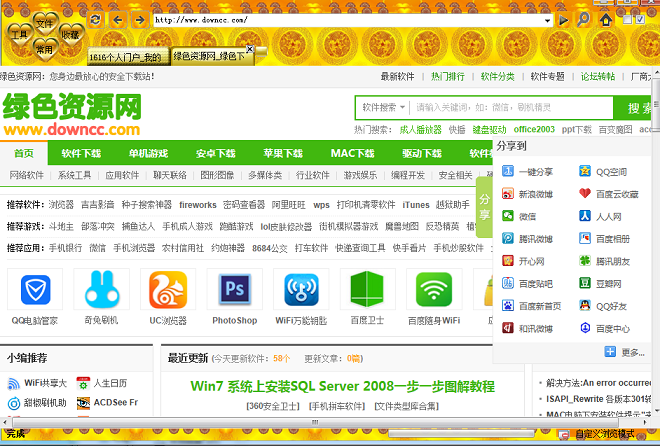Open the 网络软件 subcategory link

(27, 175)
